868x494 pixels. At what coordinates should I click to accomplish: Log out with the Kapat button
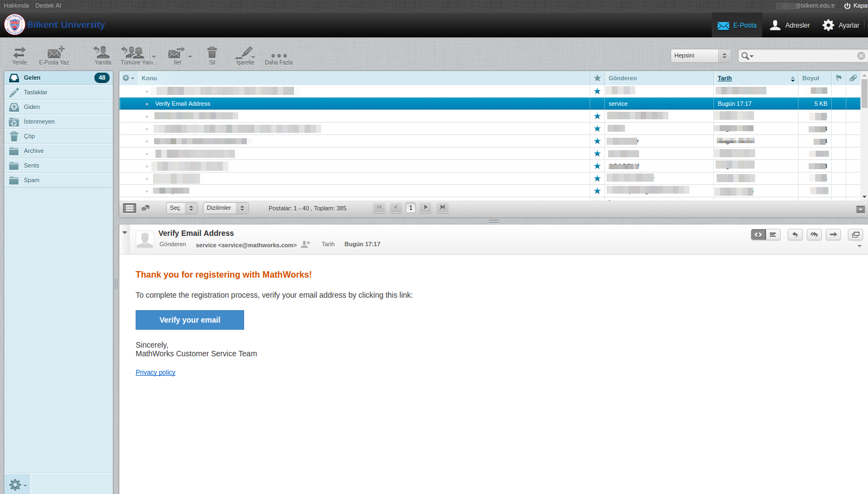coord(856,5)
